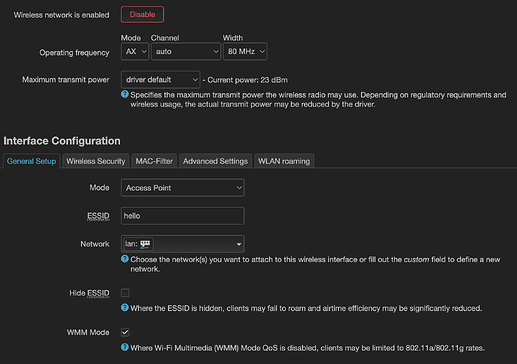Click the help icon for transmit power
This screenshot has width=517, height=364.
coord(125,94)
